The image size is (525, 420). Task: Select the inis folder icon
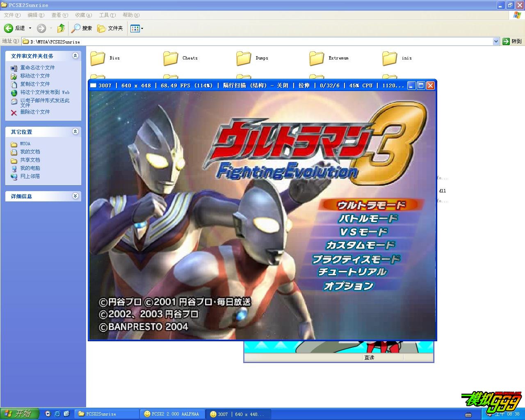coord(390,58)
